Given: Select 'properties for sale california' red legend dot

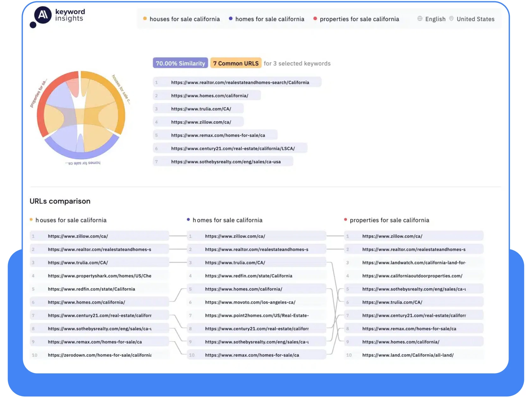Looking at the screenshot, I should (315, 19).
